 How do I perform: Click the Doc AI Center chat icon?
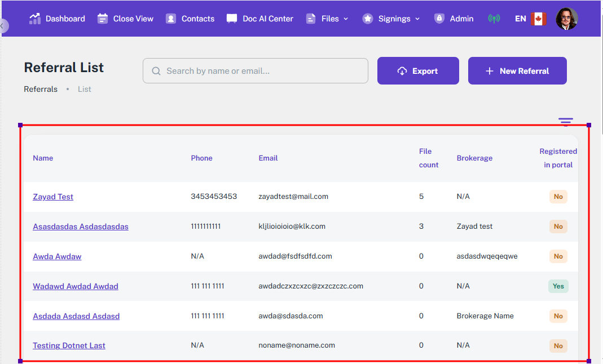(x=232, y=19)
